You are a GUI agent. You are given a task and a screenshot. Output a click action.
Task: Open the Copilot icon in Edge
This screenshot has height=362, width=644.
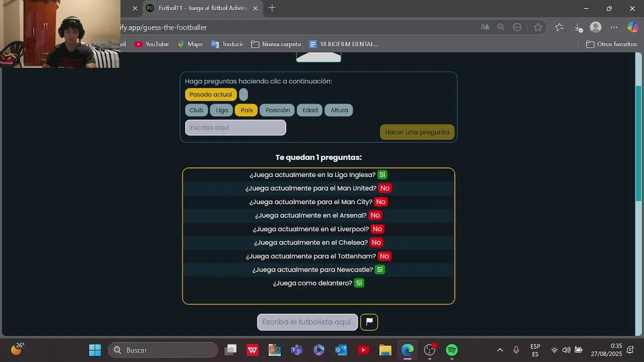(x=632, y=27)
